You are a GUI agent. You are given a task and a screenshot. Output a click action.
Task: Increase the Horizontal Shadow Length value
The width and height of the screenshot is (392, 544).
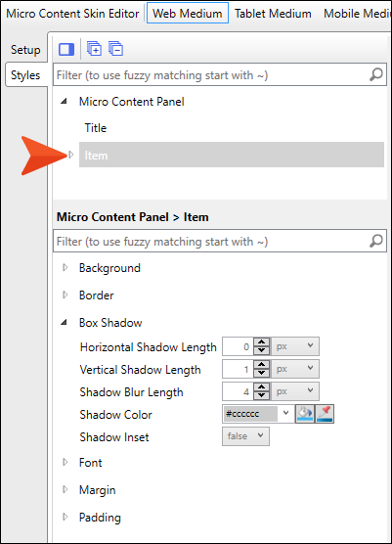point(261,342)
